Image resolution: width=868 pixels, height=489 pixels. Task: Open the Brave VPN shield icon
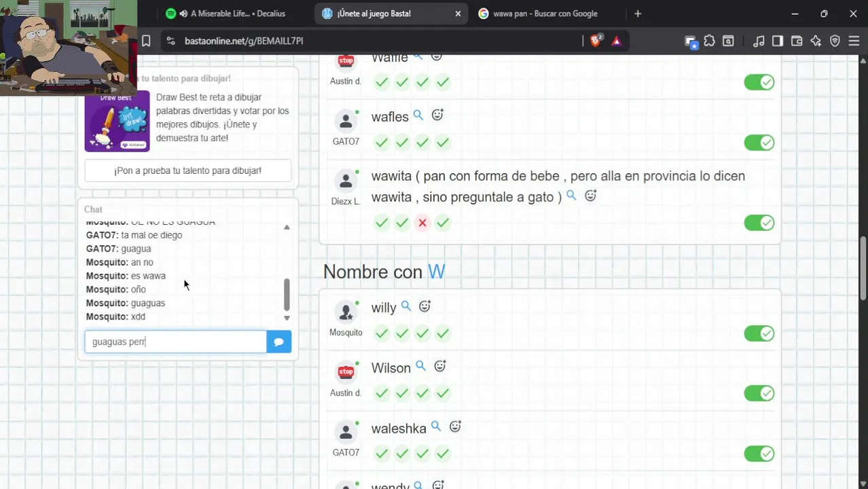[x=835, y=41]
